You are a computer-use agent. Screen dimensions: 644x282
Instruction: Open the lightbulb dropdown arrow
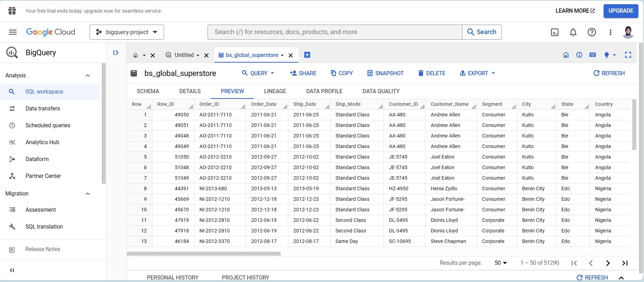[x=615, y=55]
